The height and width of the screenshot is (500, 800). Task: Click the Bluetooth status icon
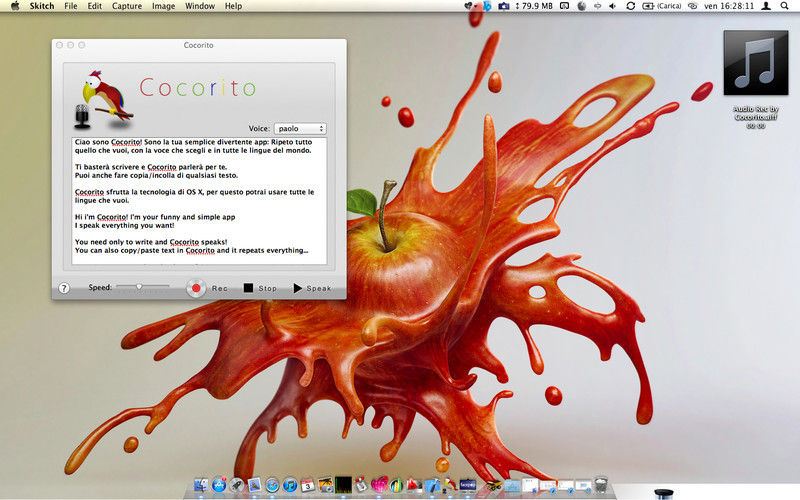(x=487, y=6)
